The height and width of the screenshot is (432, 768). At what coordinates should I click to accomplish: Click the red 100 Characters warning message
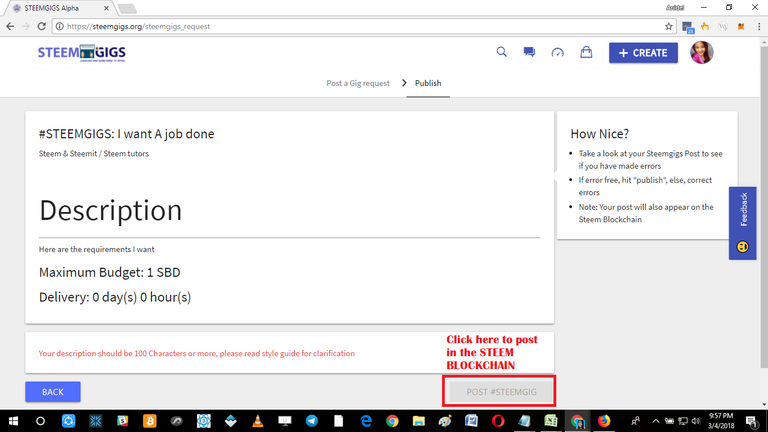196,354
